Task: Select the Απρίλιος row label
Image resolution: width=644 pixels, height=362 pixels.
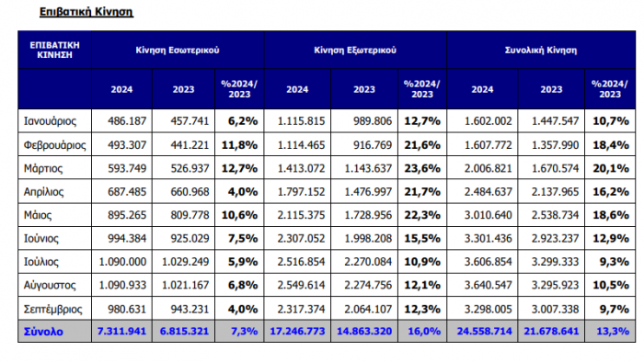Action: tap(43, 192)
